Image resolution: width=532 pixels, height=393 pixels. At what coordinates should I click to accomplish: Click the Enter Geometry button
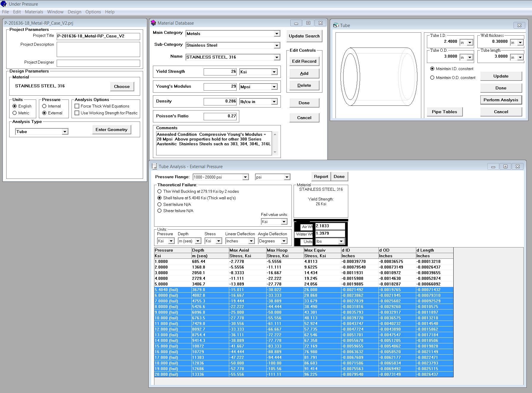111,130
